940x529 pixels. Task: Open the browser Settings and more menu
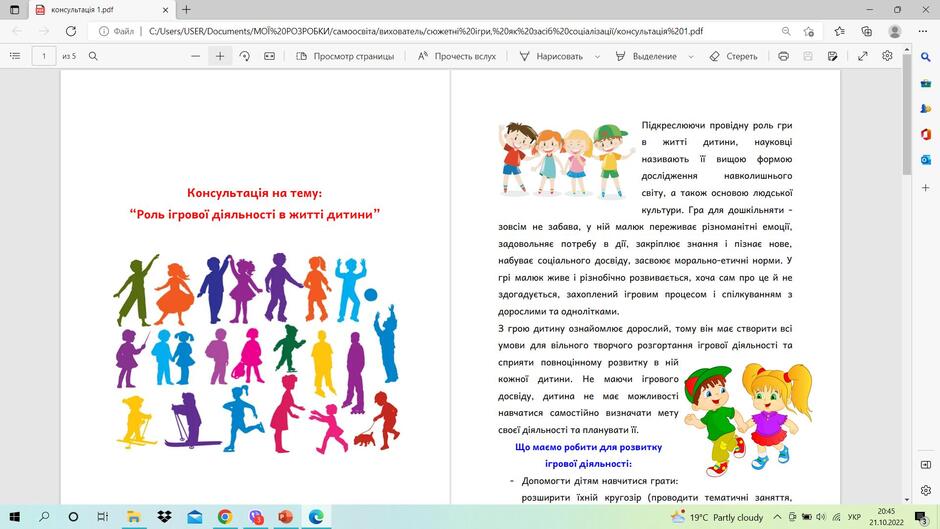pyautogui.click(x=923, y=31)
